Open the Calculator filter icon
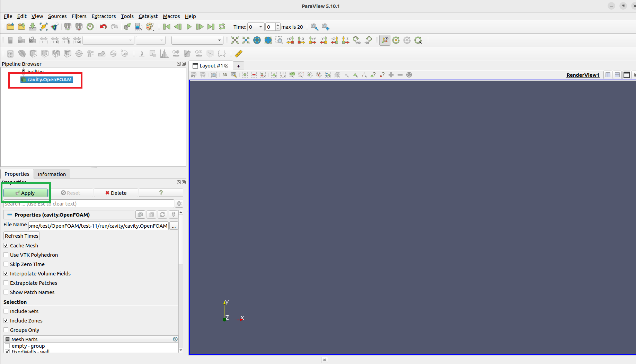The width and height of the screenshot is (636, 364). tap(10, 54)
